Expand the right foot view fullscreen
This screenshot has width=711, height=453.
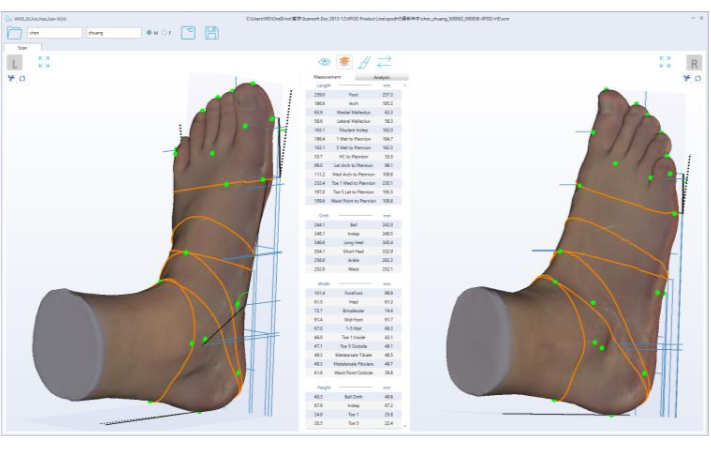click(665, 62)
